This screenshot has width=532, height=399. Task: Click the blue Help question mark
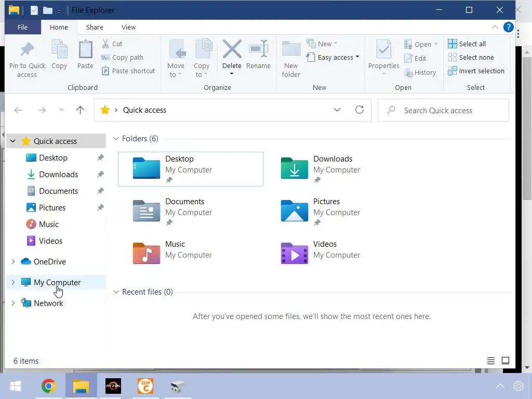click(508, 27)
